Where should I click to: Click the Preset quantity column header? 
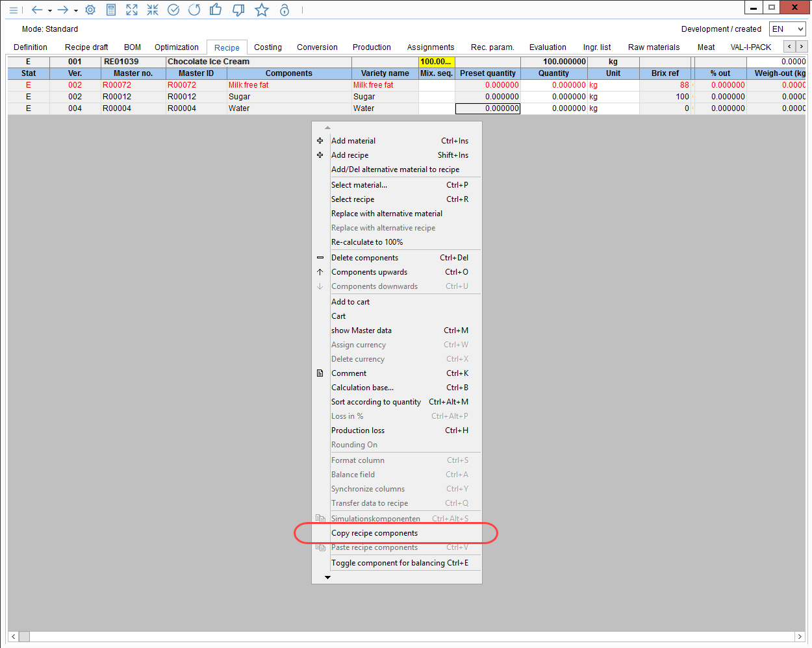488,73
